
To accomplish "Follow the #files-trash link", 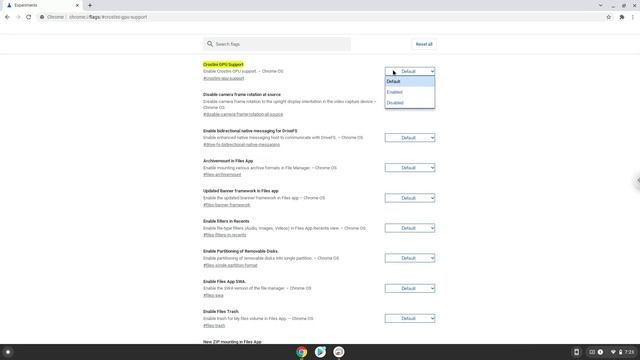I will click(x=214, y=326).
